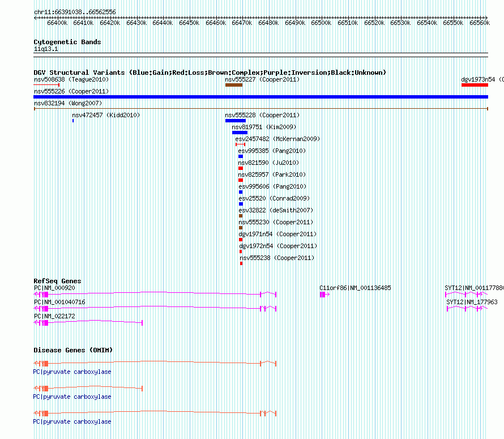Select the esv32822 (deSmith2007) brown marker

coord(241,216)
